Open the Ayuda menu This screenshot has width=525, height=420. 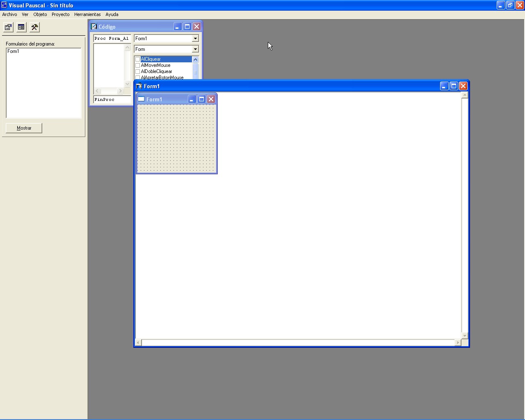pos(112,14)
